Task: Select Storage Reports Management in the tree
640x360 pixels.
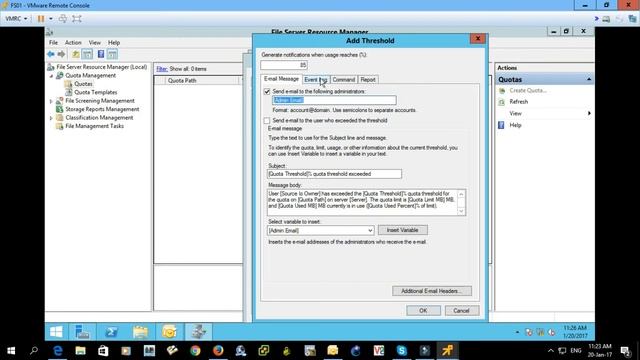Action: 102,109
